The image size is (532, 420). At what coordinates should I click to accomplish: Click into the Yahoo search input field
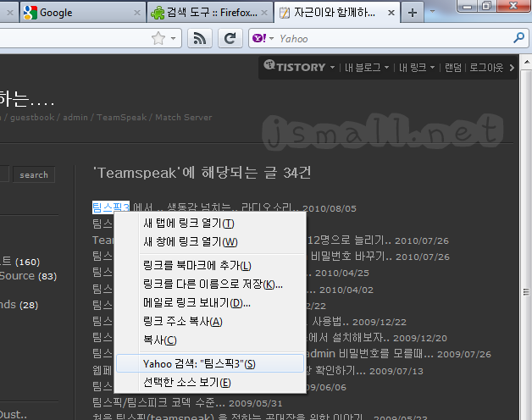coord(394,39)
